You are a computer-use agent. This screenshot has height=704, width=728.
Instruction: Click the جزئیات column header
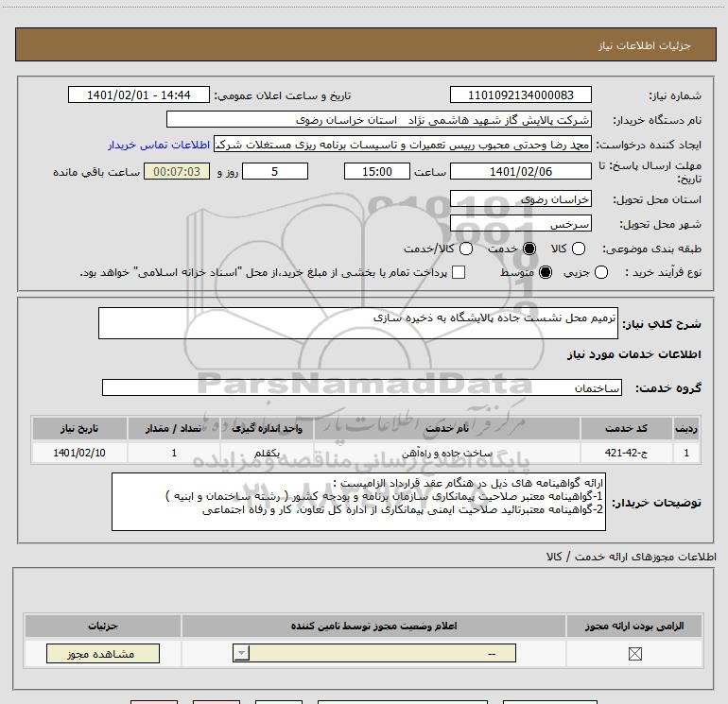(x=103, y=626)
